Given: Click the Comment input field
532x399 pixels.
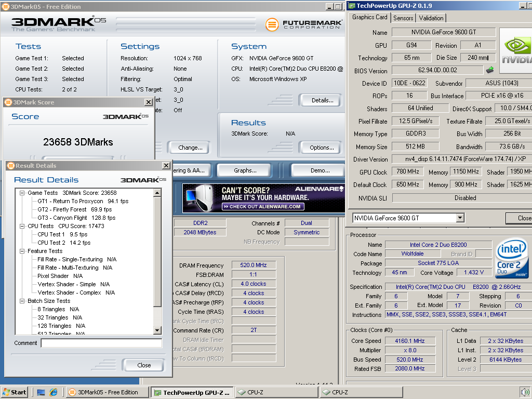Looking at the screenshot, I should (101, 343).
